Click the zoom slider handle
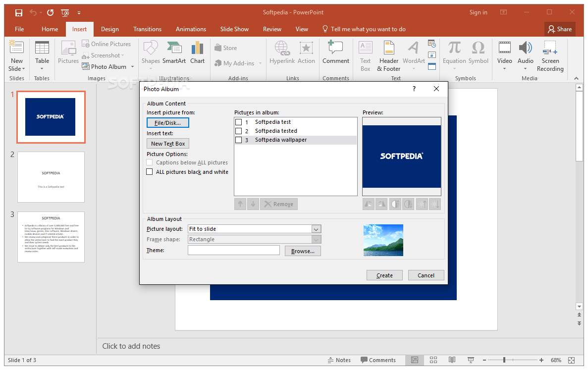 click(x=504, y=360)
